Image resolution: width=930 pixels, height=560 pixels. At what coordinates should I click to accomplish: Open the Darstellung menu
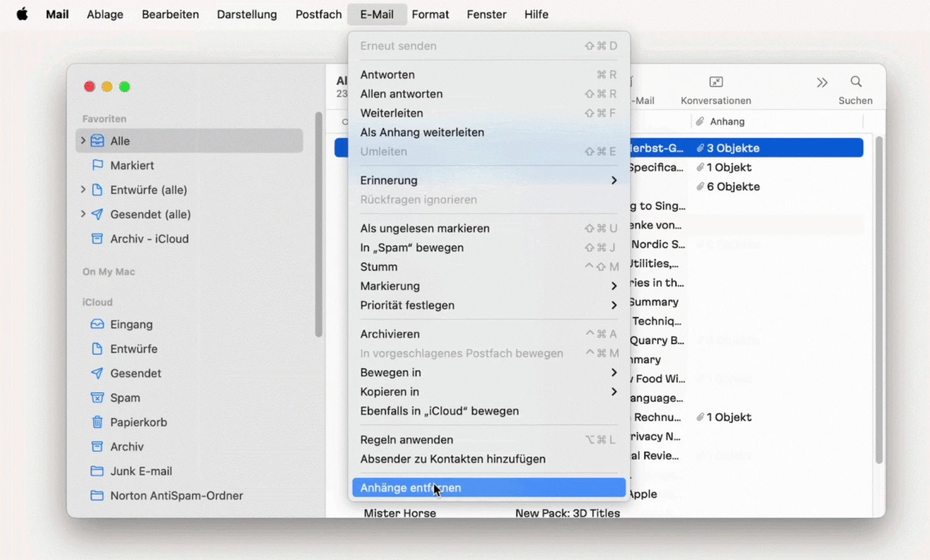247,14
